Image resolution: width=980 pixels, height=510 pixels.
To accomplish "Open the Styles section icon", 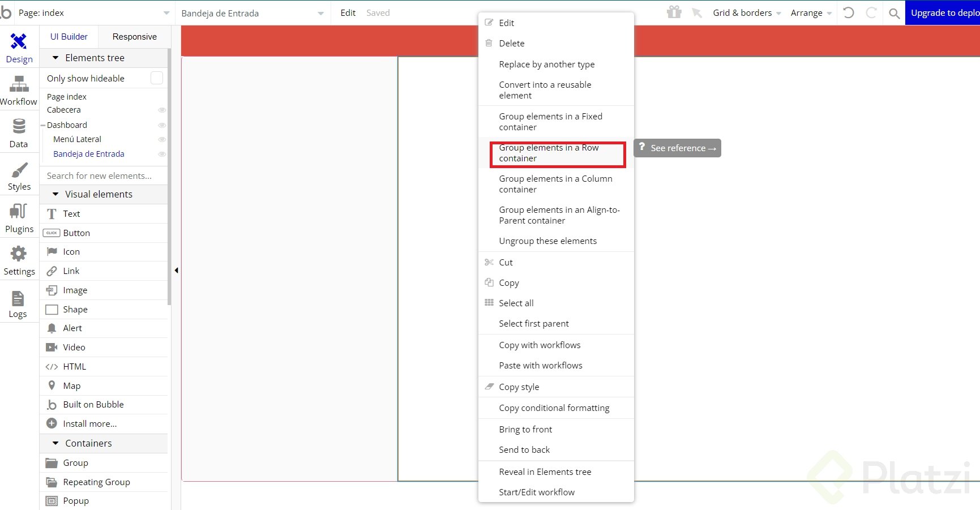I will click(x=19, y=169).
